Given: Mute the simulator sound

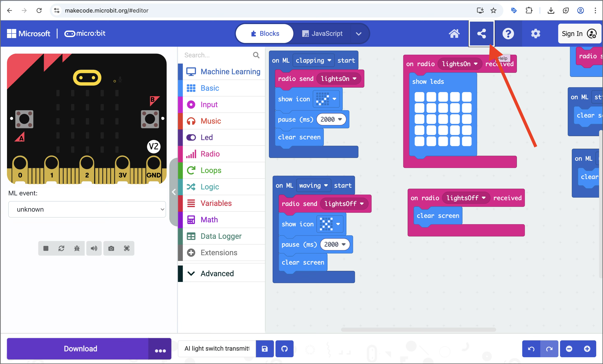Looking at the screenshot, I should tap(94, 248).
